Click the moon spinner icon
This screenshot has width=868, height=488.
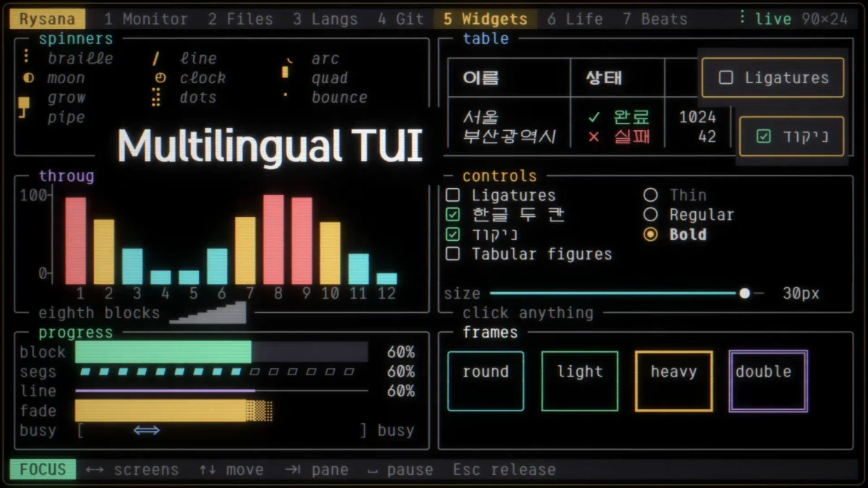(29, 78)
